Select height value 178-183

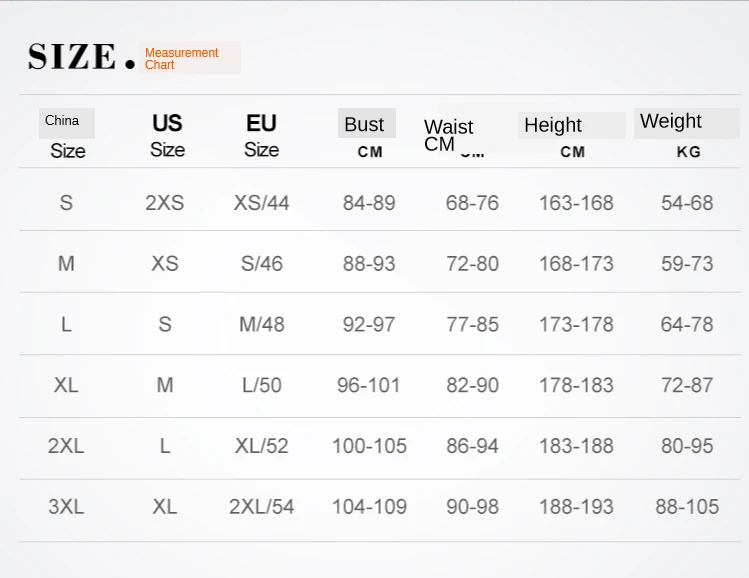pos(576,385)
